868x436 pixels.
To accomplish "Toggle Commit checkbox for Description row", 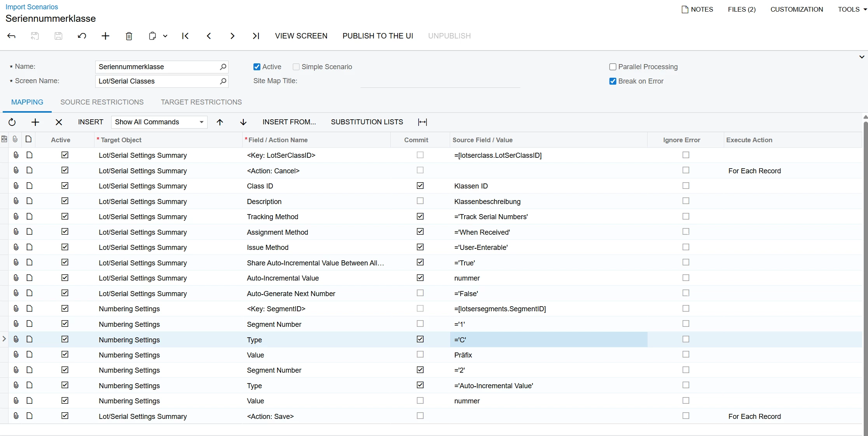I will pyautogui.click(x=420, y=201).
